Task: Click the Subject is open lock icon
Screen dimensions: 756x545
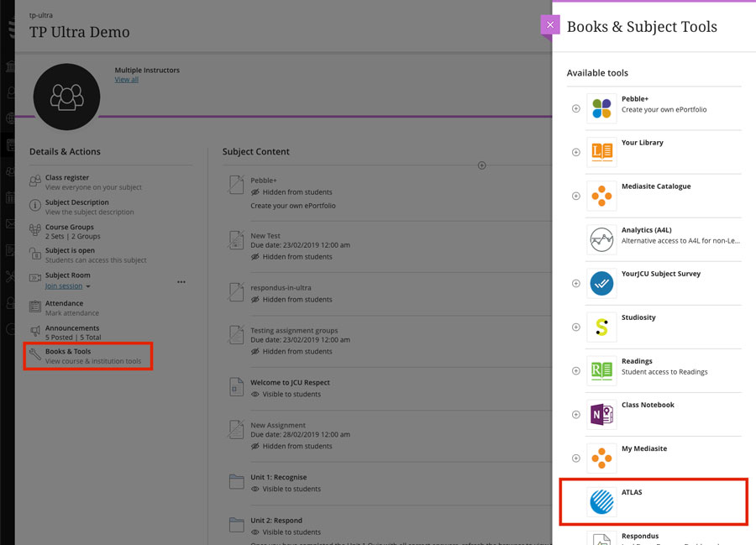Action: pos(34,254)
